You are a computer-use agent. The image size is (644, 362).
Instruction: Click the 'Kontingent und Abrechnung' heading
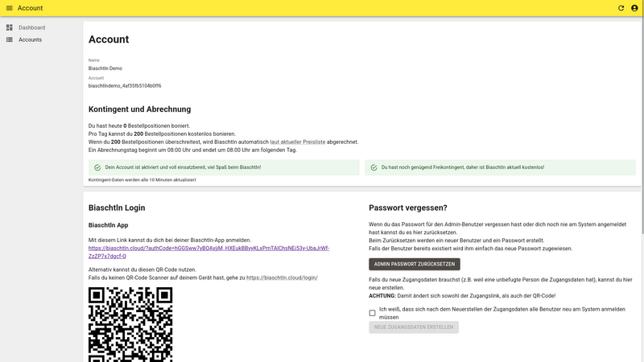point(139,109)
